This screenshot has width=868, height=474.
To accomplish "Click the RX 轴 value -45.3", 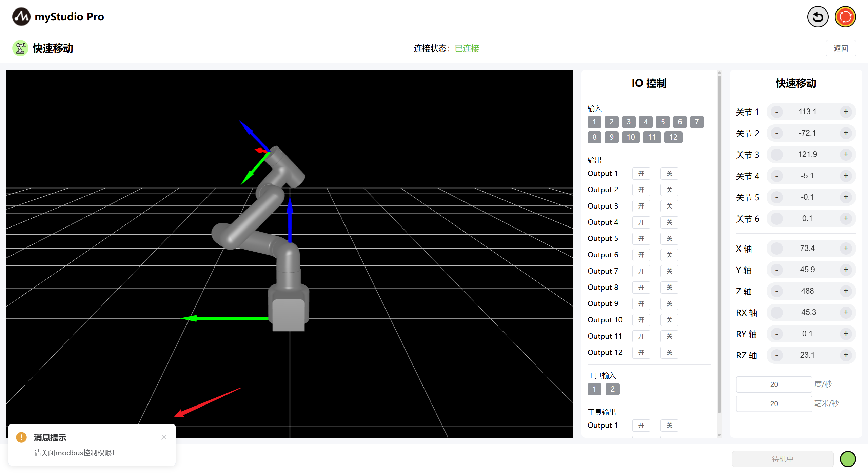I will [x=807, y=312].
